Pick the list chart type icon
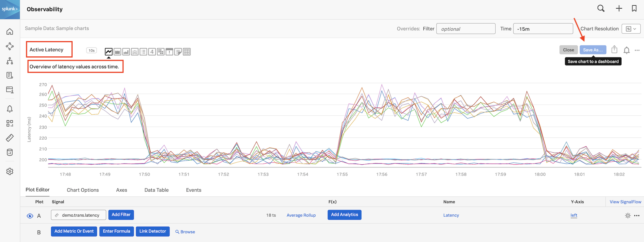The width and height of the screenshot is (644, 242). point(143,52)
